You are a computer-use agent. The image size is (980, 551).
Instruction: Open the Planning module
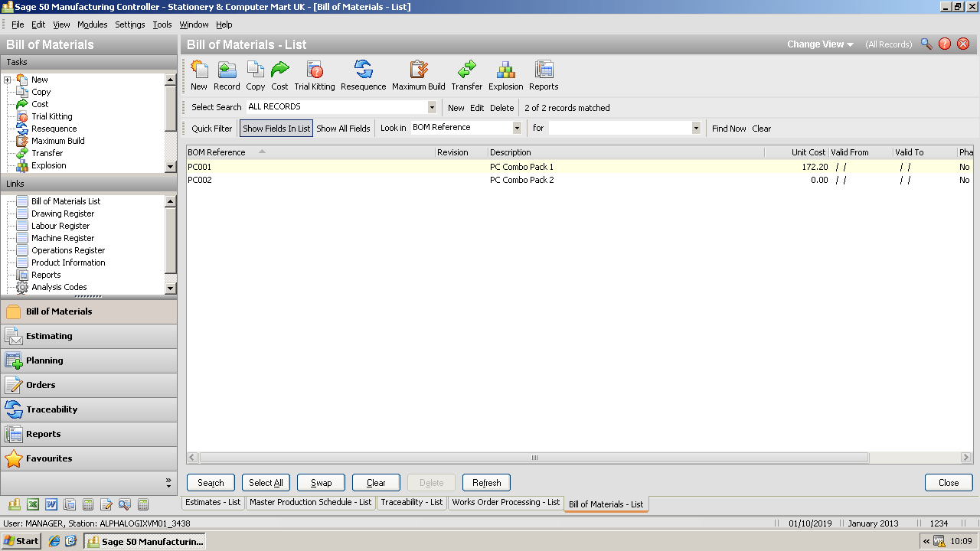tap(88, 360)
